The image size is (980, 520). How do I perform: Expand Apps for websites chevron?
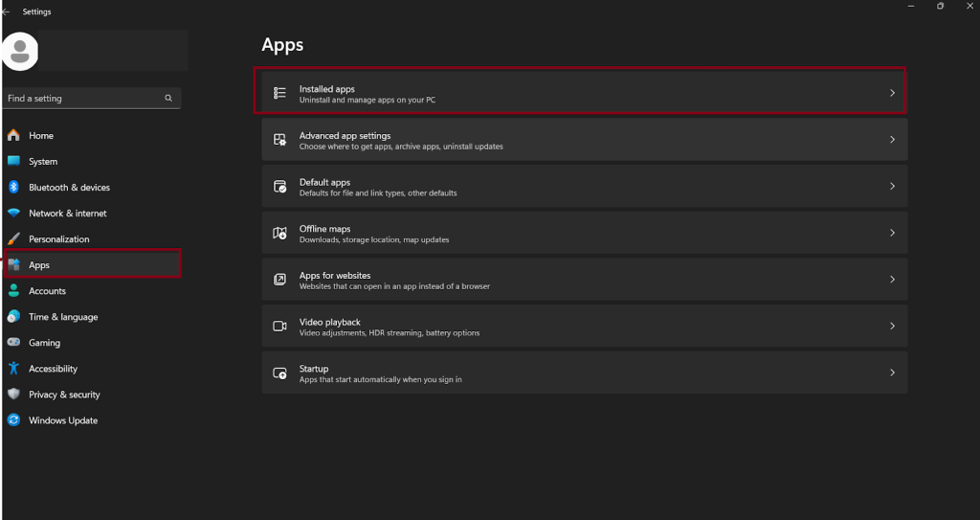[893, 279]
